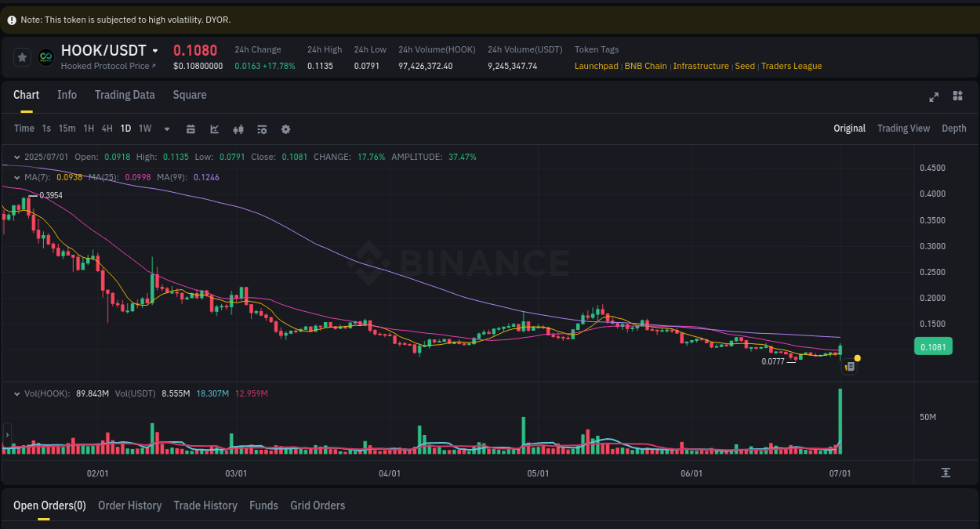Open more time intervals dropdown arrow
This screenshot has width=980, height=529.
tap(165, 129)
